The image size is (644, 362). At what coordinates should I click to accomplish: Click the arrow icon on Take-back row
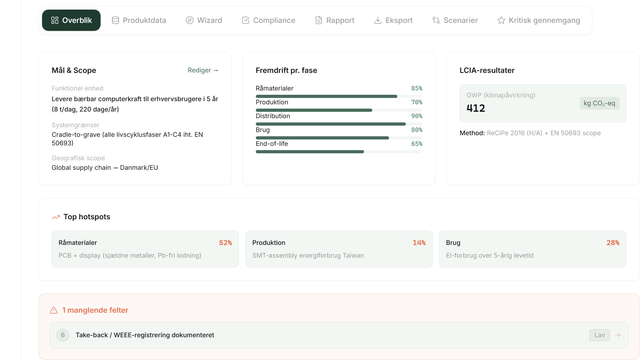(618, 335)
